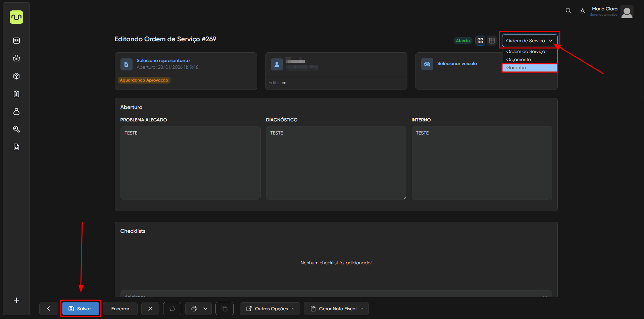Expand the Gerar Nota Fiscal dropdown
The width and height of the screenshot is (644, 319).
[336, 309]
